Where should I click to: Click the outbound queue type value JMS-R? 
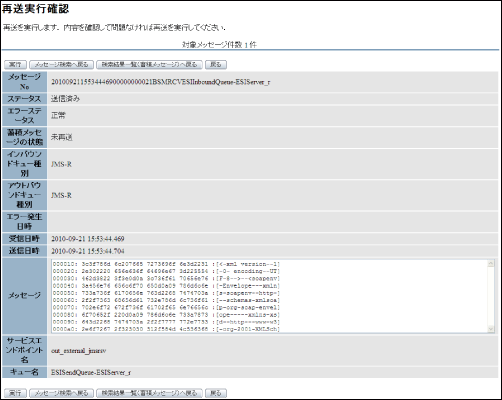[x=61, y=195]
